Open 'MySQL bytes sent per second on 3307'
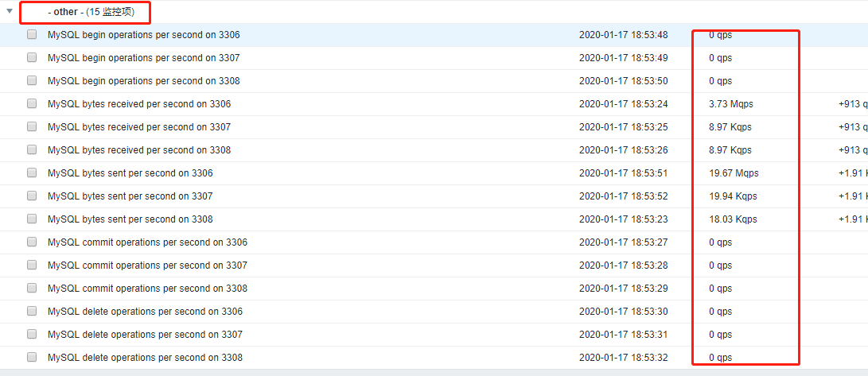Viewport: 868px width, 376px height. tap(130, 196)
